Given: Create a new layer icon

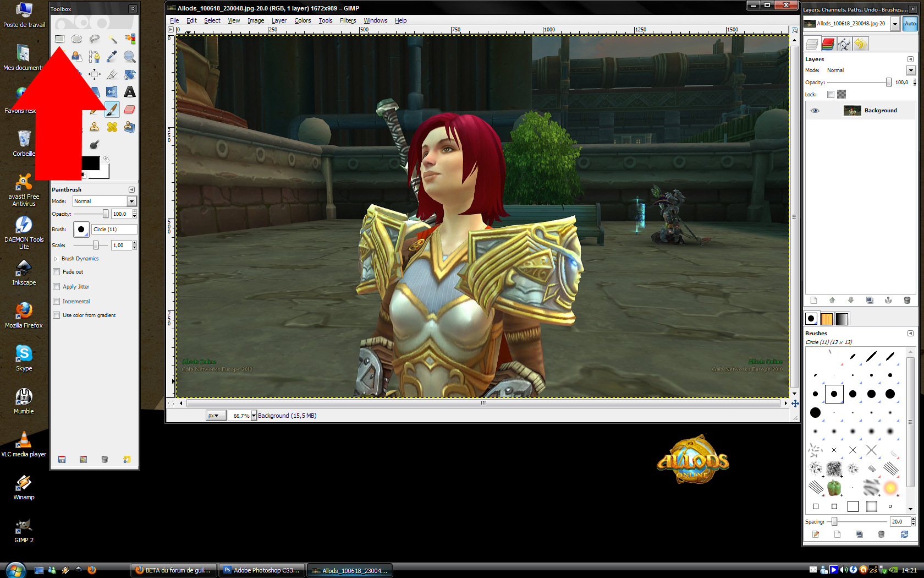Looking at the screenshot, I should tap(814, 300).
